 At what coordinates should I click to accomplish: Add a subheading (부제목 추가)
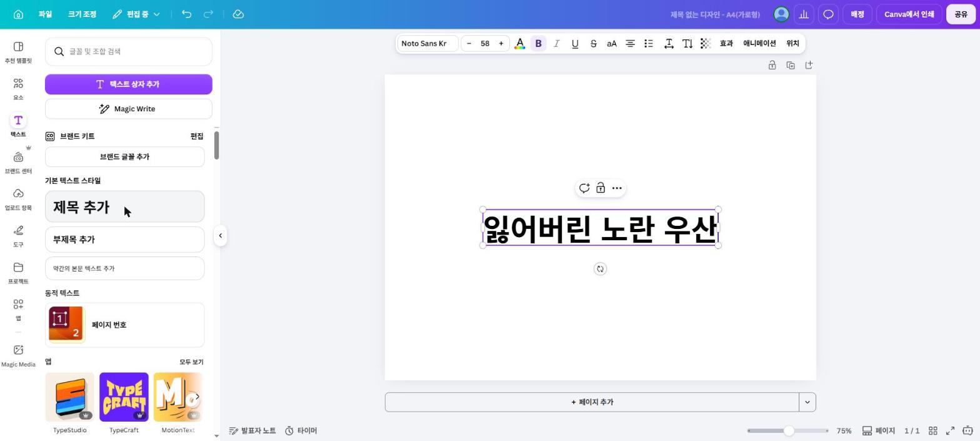(125, 240)
